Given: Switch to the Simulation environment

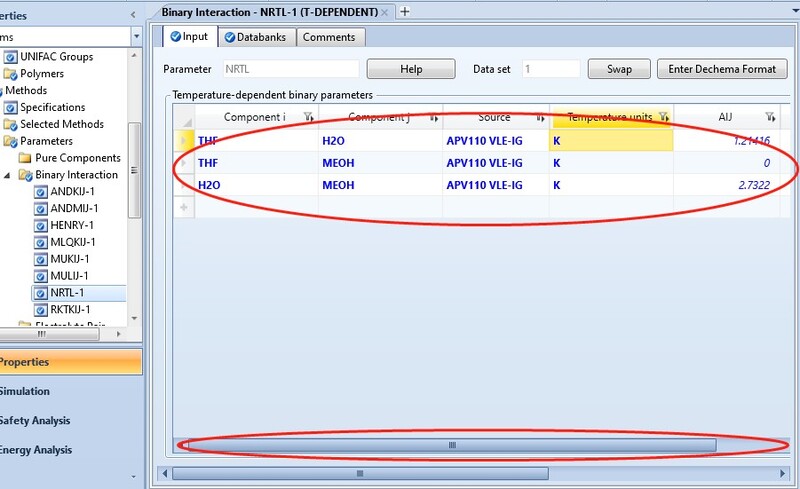Looking at the screenshot, I should click(70, 392).
